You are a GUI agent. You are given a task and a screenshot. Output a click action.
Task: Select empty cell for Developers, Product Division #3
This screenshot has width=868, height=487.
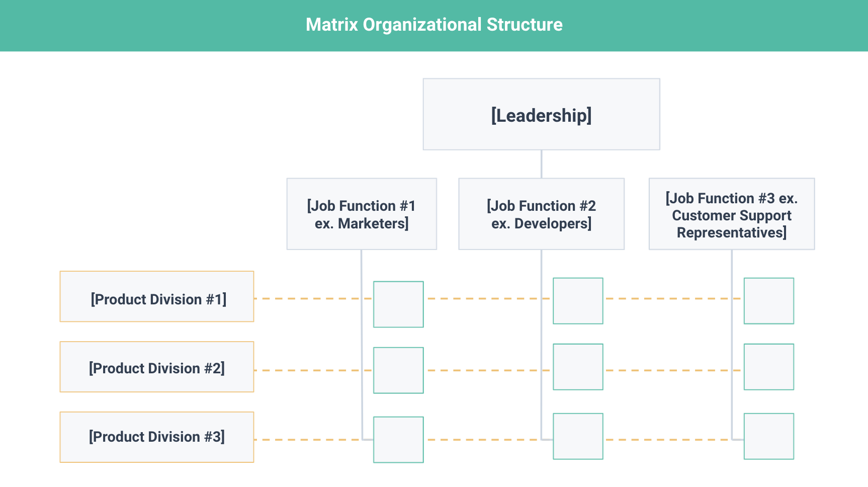(x=578, y=436)
